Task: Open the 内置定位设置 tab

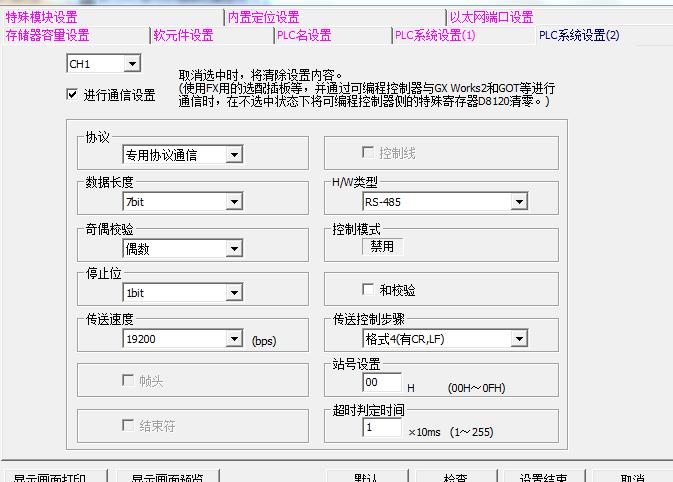Action: tap(263, 17)
